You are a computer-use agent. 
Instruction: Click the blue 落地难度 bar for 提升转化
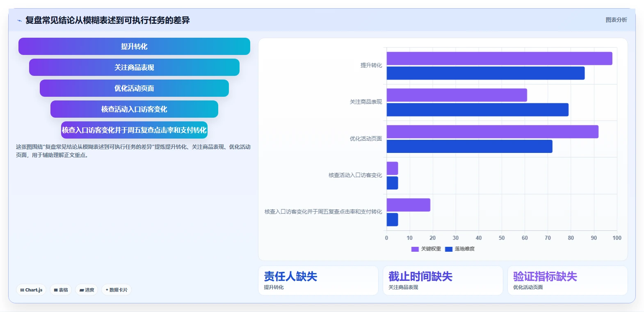click(485, 73)
